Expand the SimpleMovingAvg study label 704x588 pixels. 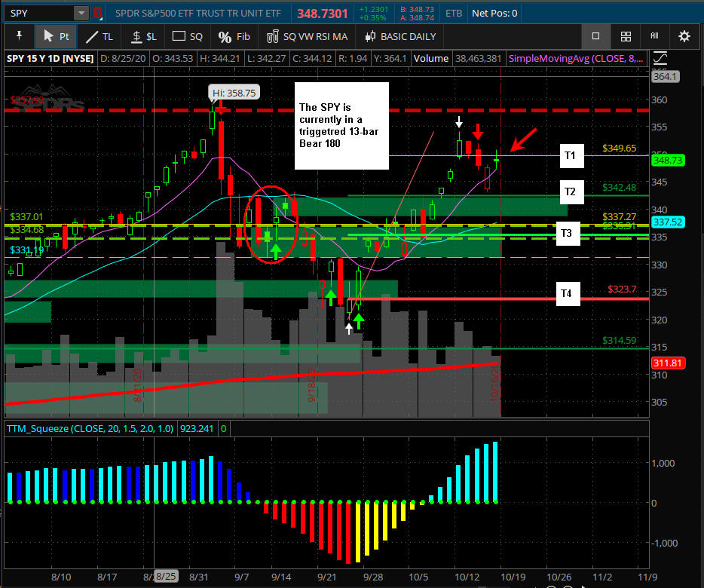tap(577, 58)
